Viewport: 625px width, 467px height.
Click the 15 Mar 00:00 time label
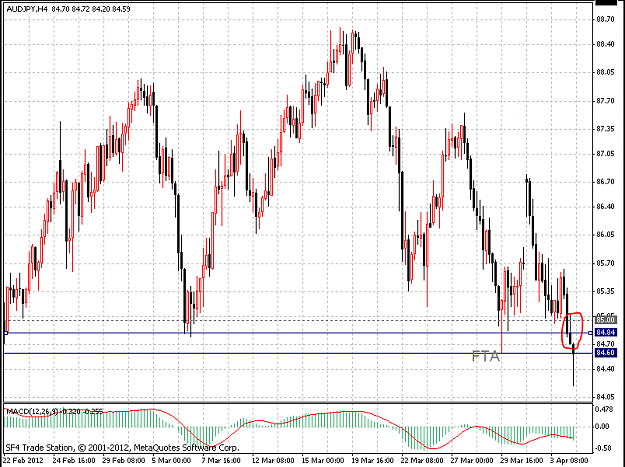(323, 461)
